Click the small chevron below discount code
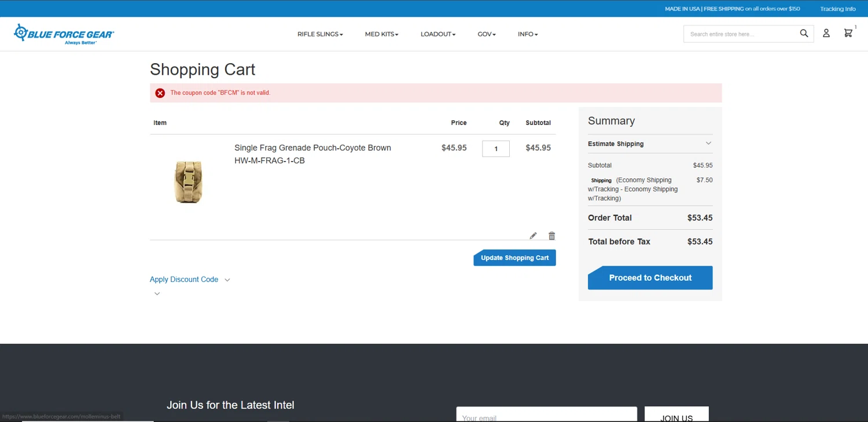 click(157, 293)
